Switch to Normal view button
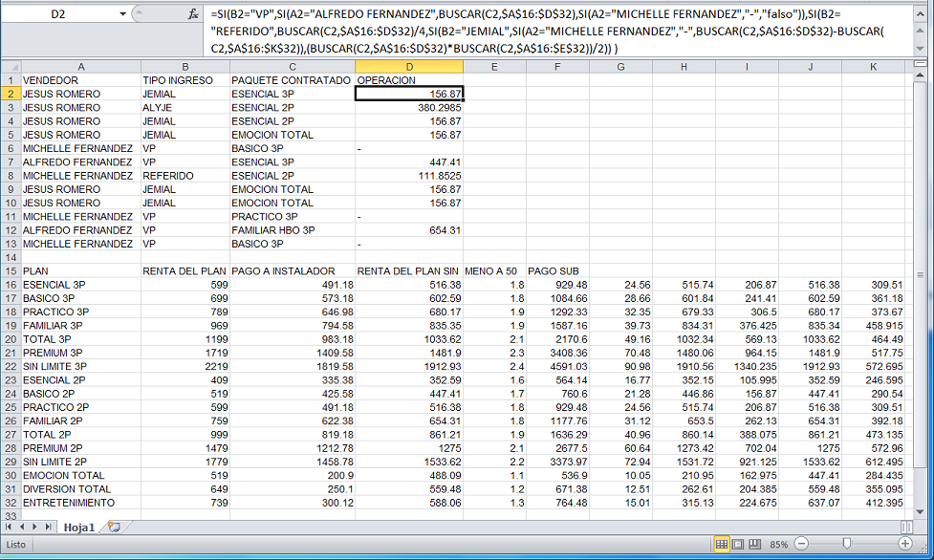This screenshot has width=934, height=560. (722, 544)
